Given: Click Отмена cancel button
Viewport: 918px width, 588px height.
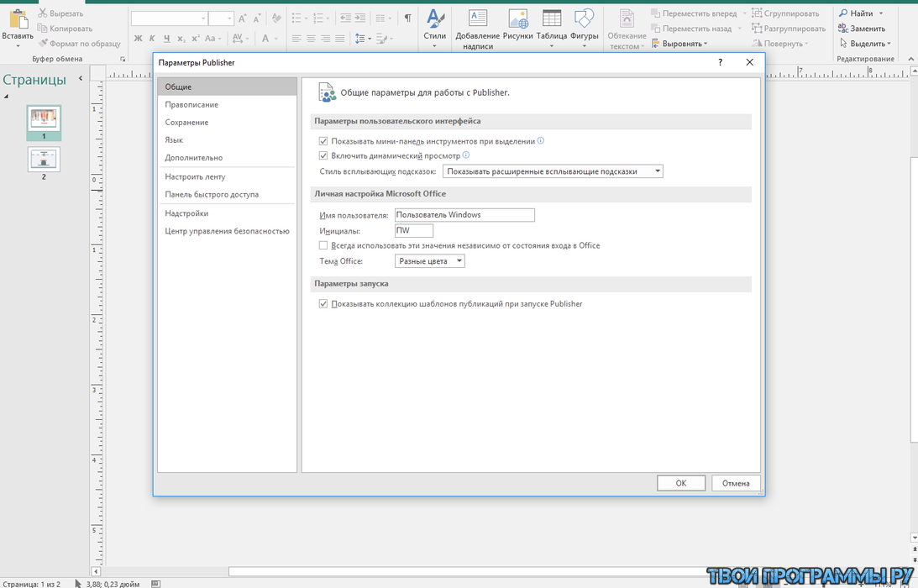Looking at the screenshot, I should (736, 483).
